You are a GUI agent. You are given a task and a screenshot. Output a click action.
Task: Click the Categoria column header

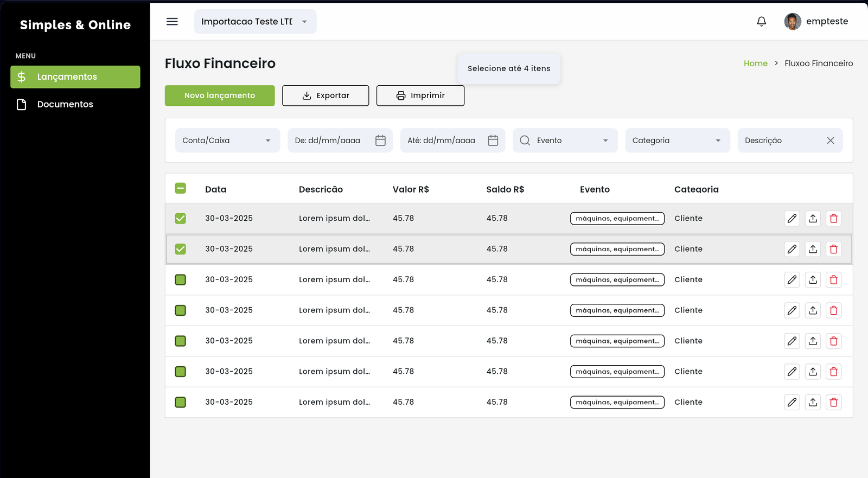click(x=697, y=189)
